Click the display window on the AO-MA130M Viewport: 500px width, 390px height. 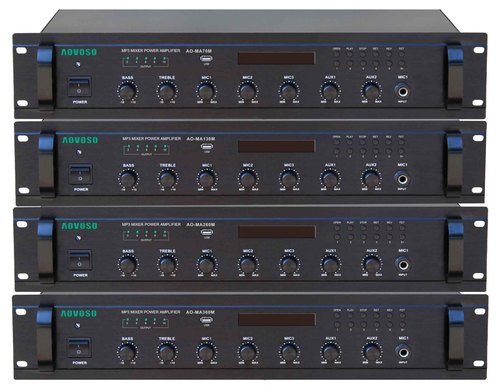pyautogui.click(x=276, y=146)
